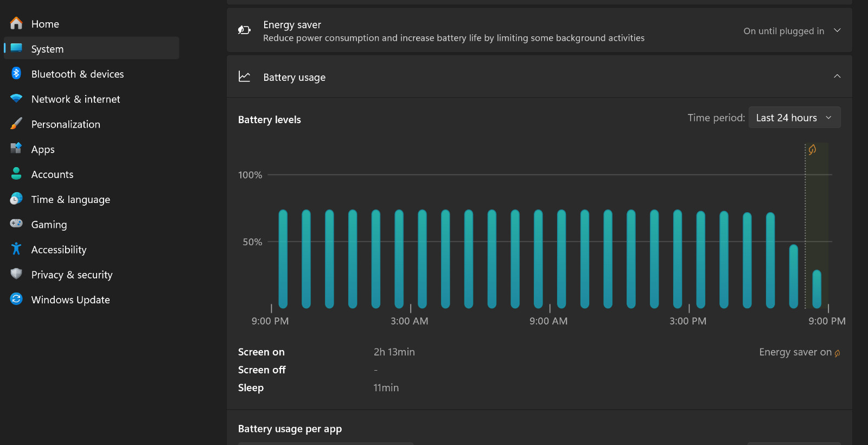The image size is (868, 445).
Task: Click the last battery bar near 9:00 PM
Action: tap(817, 289)
